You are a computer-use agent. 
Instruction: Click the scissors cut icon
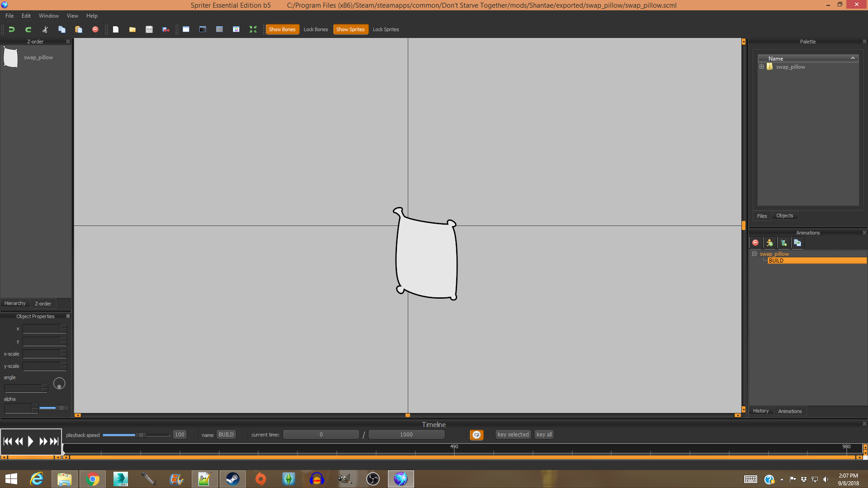coord(45,29)
